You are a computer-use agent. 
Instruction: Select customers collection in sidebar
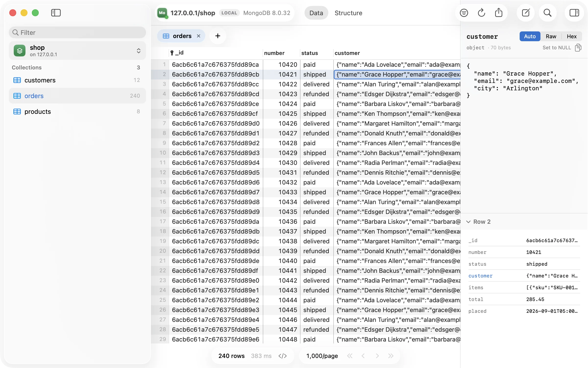77,80
